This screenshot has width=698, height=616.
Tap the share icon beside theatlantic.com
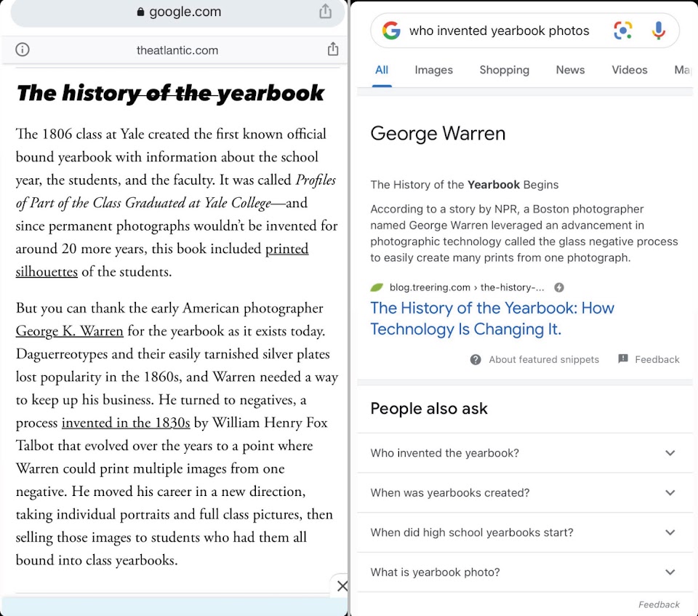coord(333,49)
